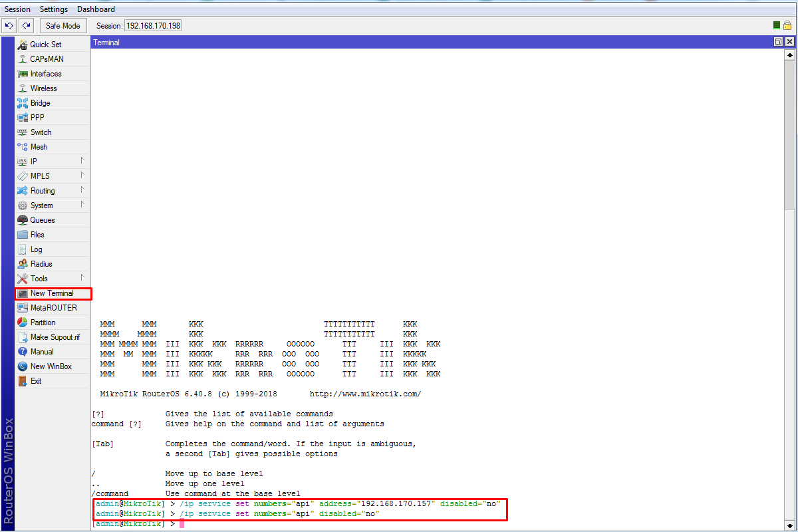Open PPP via its icon
This screenshot has height=532, width=798.
point(23,118)
